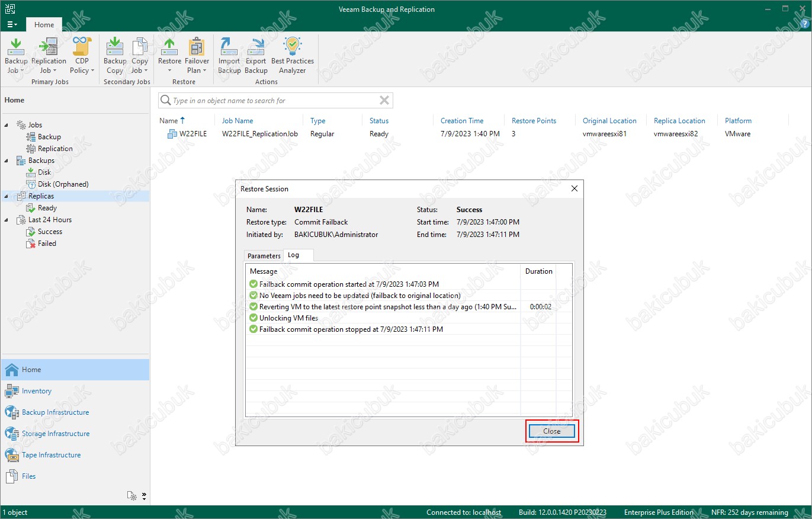Close Restore Session dialog with X
812x519 pixels.
pyautogui.click(x=574, y=189)
